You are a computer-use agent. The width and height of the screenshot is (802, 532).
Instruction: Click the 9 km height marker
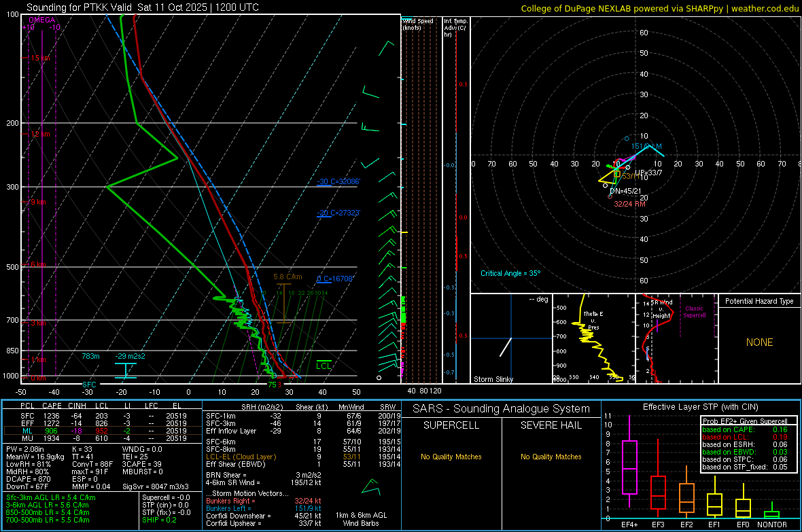click(38, 202)
